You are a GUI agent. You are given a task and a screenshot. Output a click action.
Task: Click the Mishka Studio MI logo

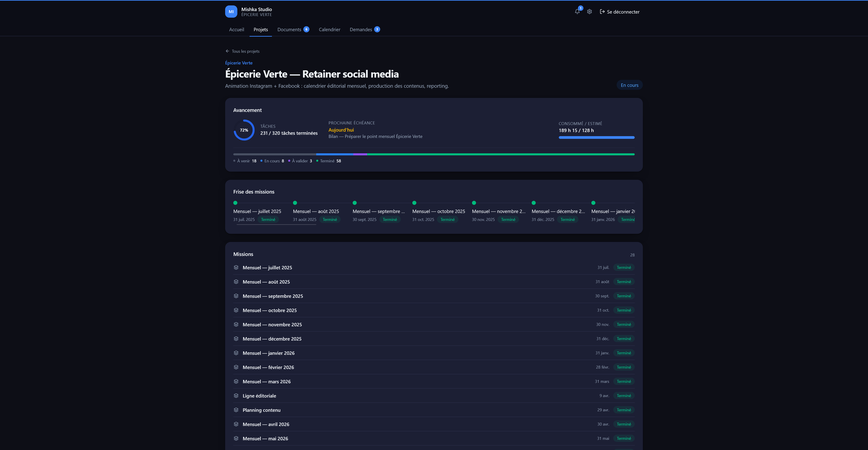click(231, 12)
